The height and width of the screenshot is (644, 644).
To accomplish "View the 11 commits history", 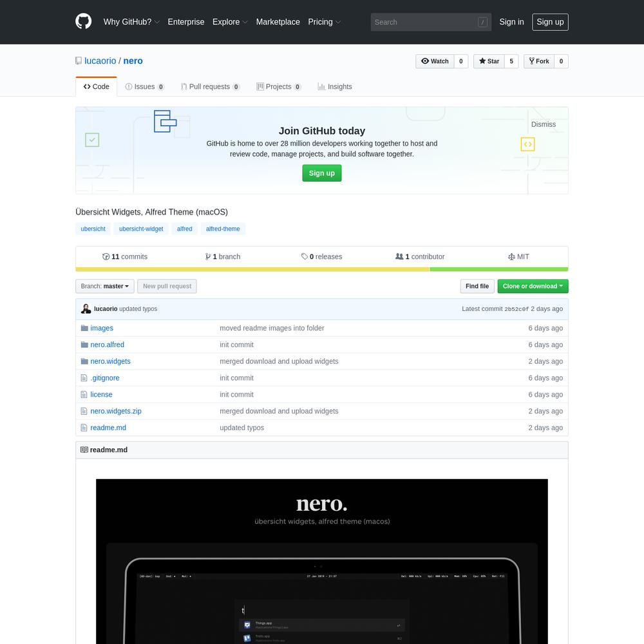I will pyautogui.click(x=125, y=257).
